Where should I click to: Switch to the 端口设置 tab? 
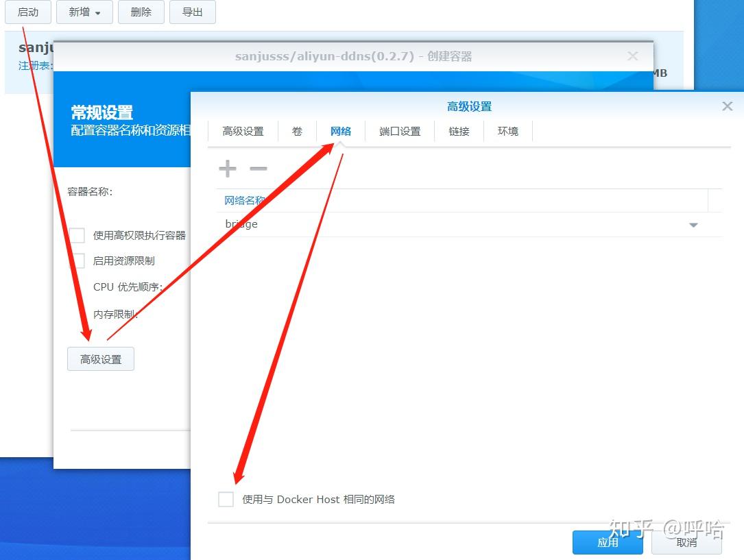pyautogui.click(x=400, y=131)
